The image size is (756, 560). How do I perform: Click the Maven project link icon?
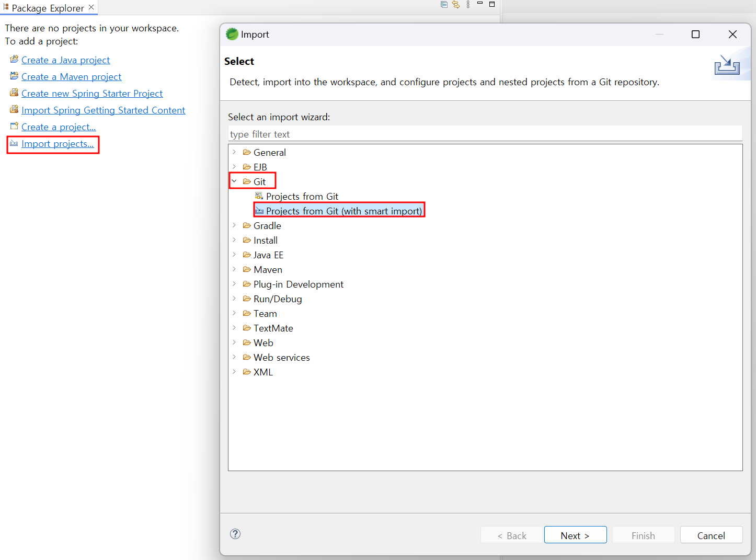tap(14, 76)
